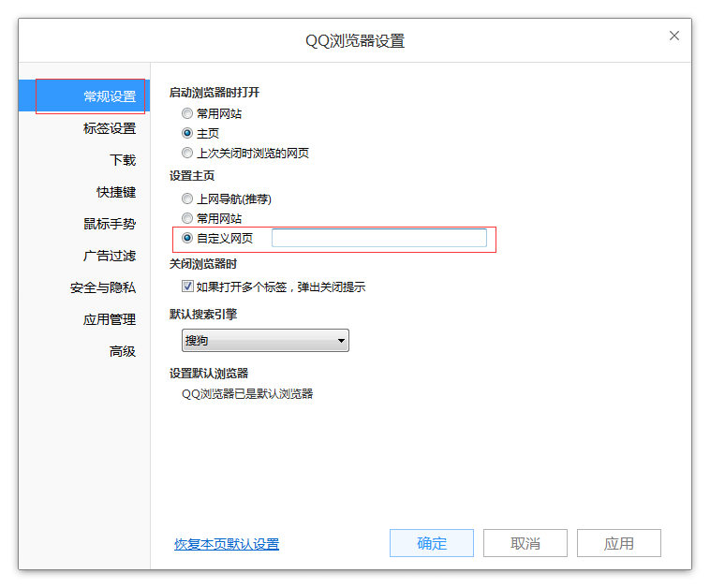This screenshot has width=710, height=588.
Task: Switch to 安全与隐私 settings
Action: 103,287
